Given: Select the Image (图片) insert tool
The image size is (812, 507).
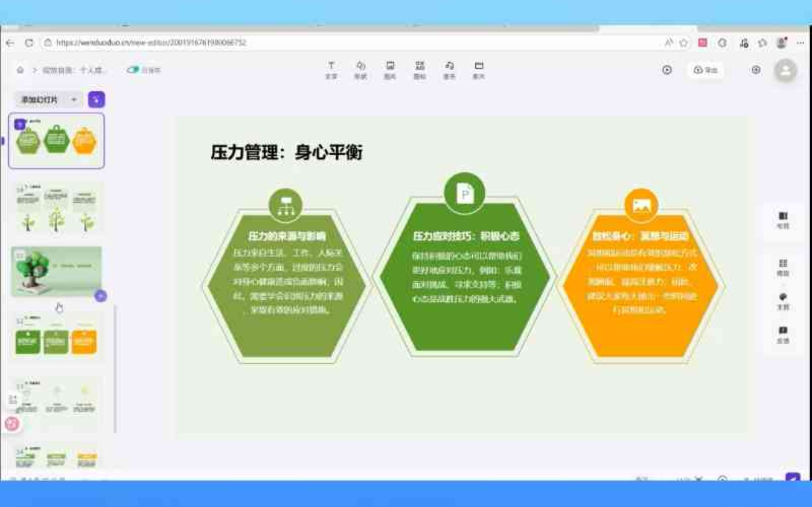Looking at the screenshot, I should click(x=390, y=70).
